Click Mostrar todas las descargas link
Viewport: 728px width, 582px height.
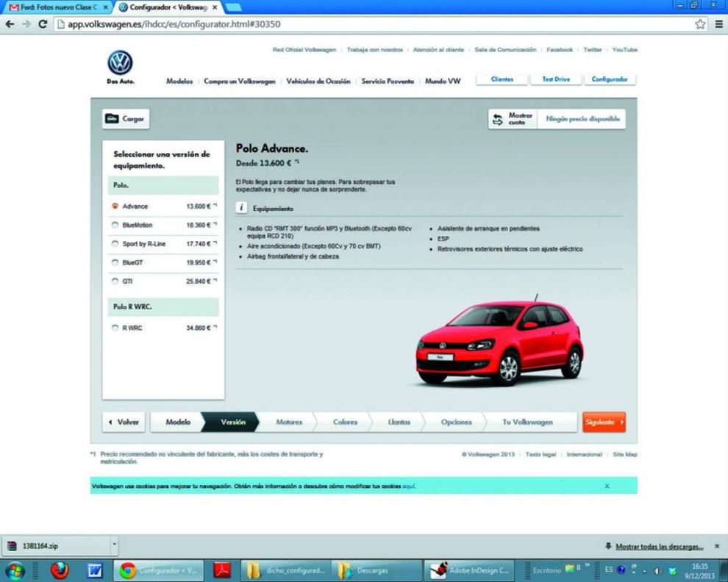pyautogui.click(x=660, y=547)
